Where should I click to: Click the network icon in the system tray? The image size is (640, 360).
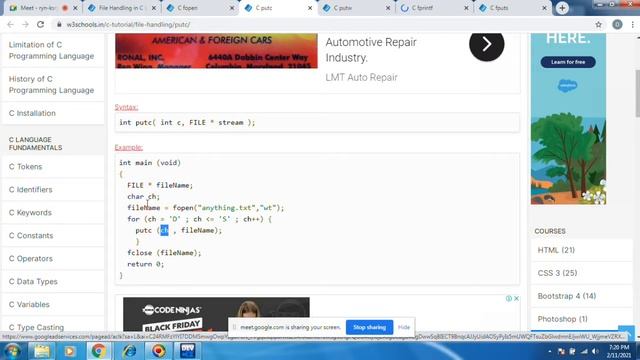584,351
